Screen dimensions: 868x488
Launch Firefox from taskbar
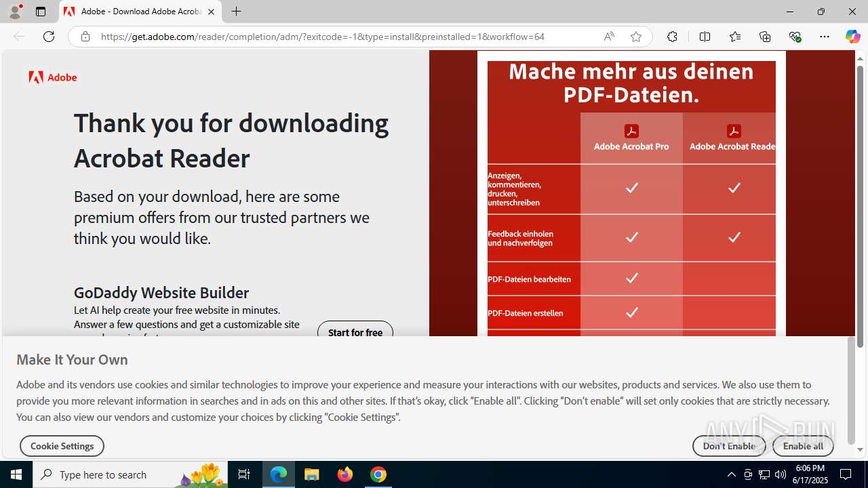click(345, 474)
